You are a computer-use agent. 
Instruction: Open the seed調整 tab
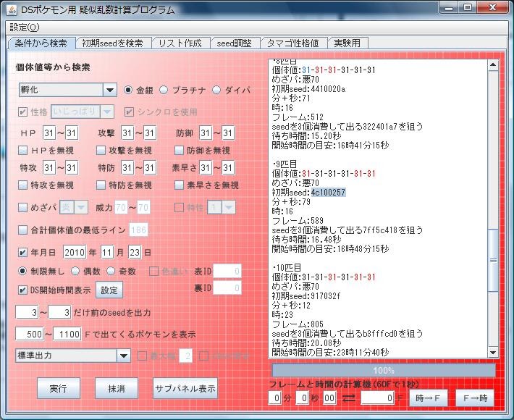click(235, 43)
